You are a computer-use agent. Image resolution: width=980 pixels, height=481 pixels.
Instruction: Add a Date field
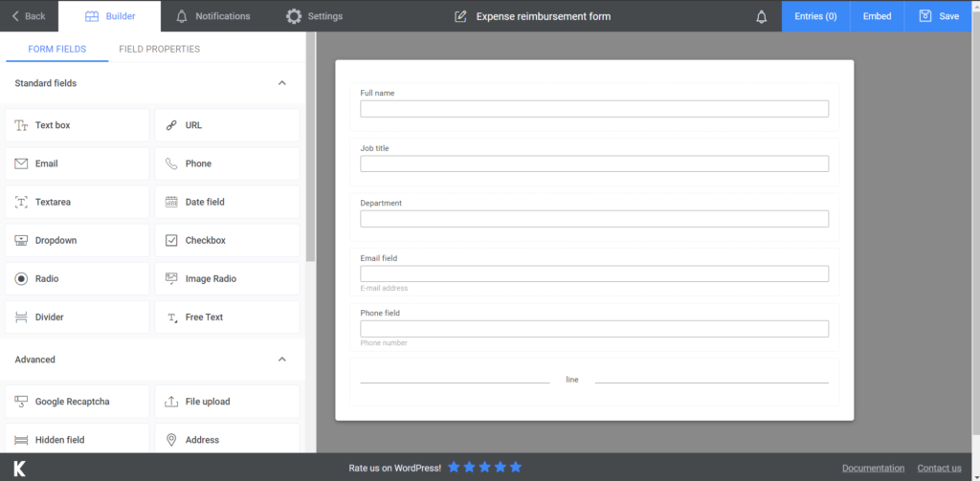click(227, 202)
